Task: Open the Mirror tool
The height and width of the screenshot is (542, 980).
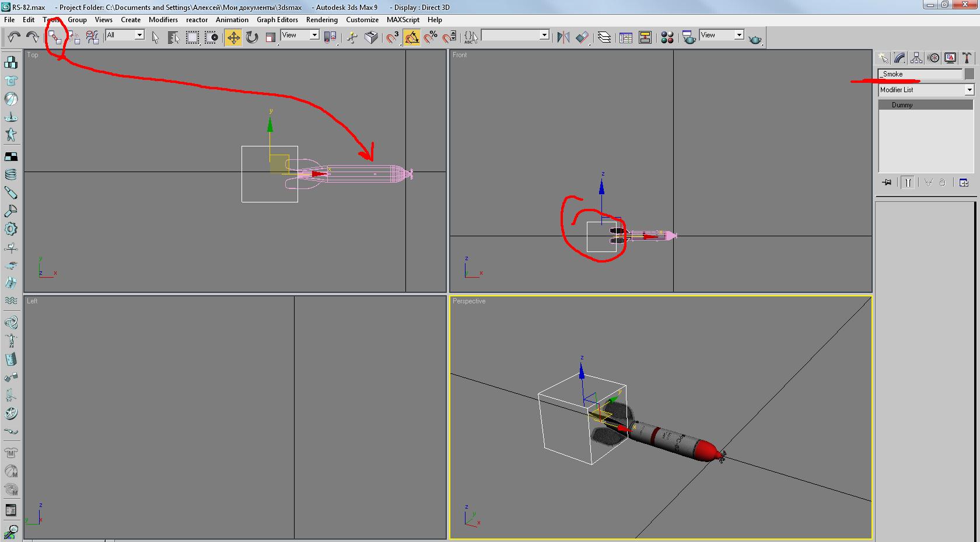Action: (563, 37)
